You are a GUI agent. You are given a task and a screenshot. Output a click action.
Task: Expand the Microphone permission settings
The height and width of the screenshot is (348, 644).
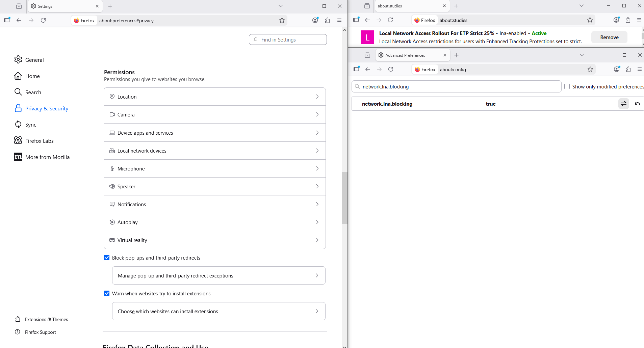(x=214, y=169)
